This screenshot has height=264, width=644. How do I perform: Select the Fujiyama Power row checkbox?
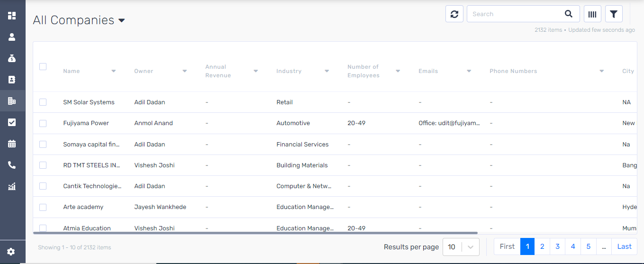(43, 123)
